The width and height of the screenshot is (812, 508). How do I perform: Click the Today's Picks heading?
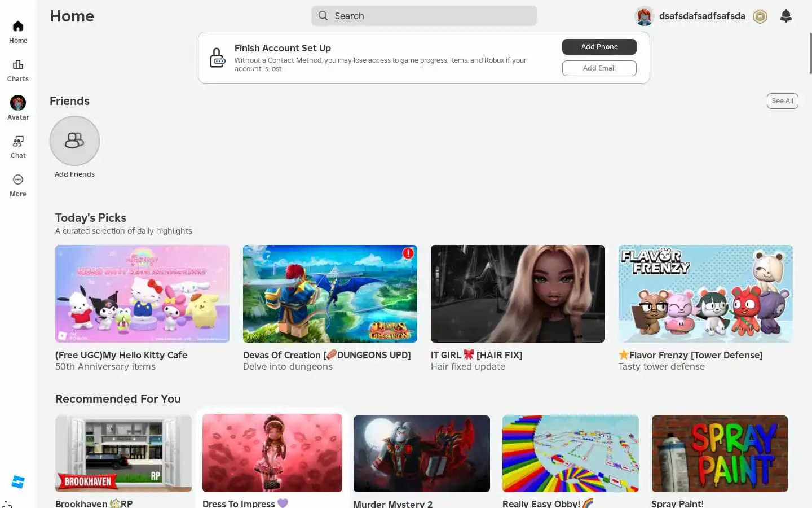[x=91, y=218]
